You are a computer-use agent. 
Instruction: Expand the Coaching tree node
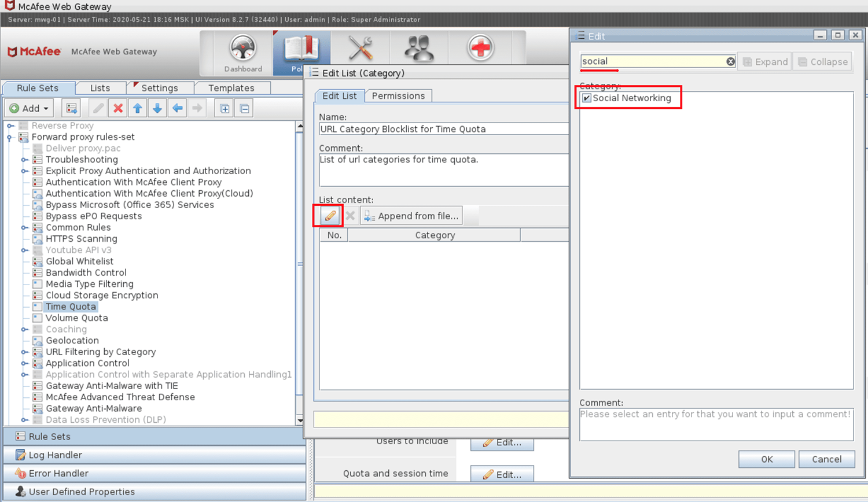tap(24, 330)
